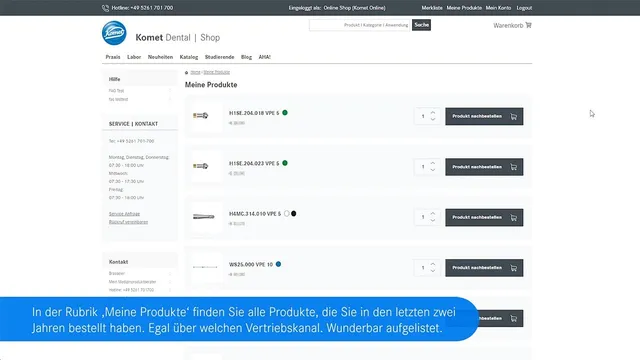This screenshot has width=640, height=360.
Task: Open the Labor menu
Action: (x=134, y=57)
